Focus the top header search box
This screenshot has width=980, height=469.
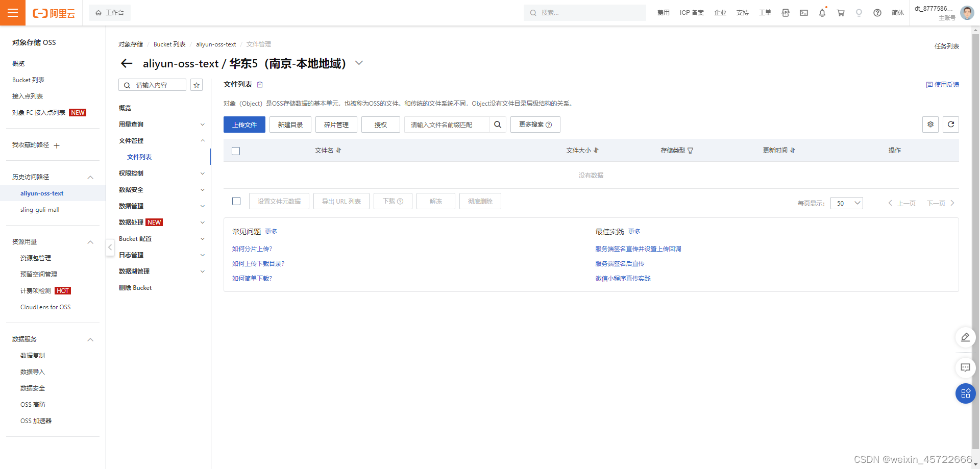click(x=585, y=13)
